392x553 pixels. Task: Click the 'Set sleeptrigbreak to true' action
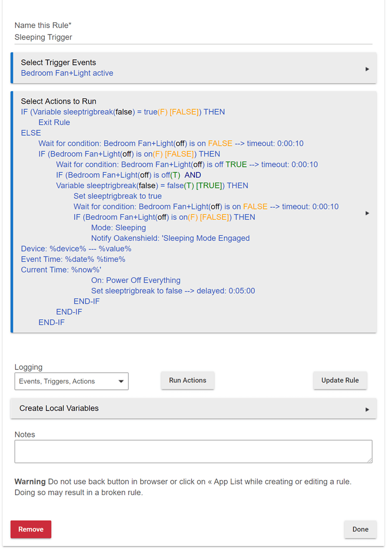point(118,196)
